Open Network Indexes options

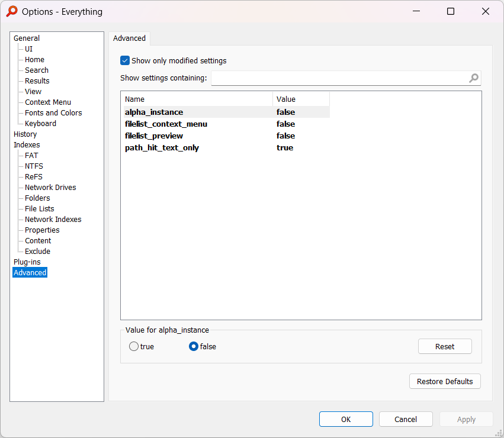click(x=53, y=219)
